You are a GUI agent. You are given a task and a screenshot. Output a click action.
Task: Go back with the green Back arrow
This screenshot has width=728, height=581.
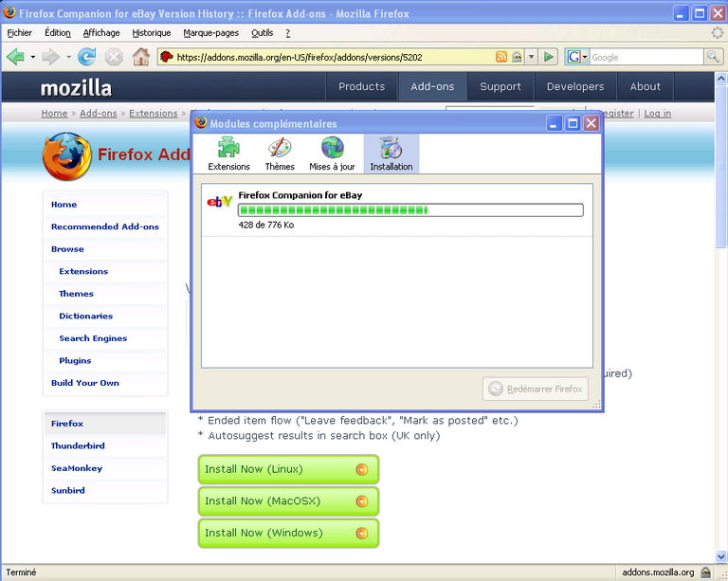15,57
